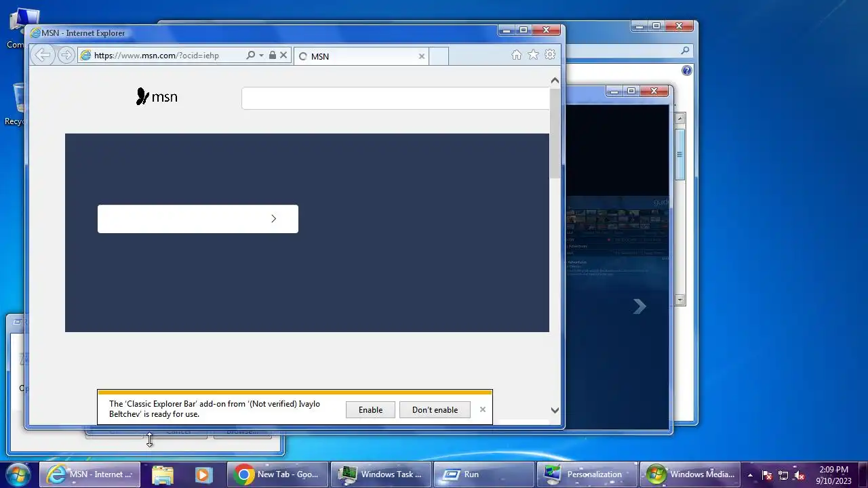Click the MSN page vertical scrollbar thumb
Screen dimensions: 868x488
point(555,134)
